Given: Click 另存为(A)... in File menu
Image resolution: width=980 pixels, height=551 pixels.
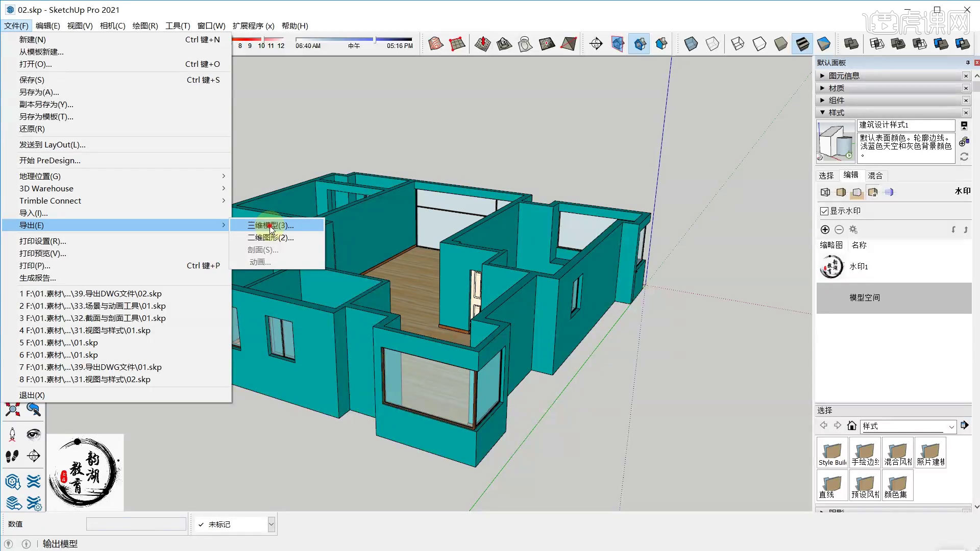Looking at the screenshot, I should (x=116, y=92).
